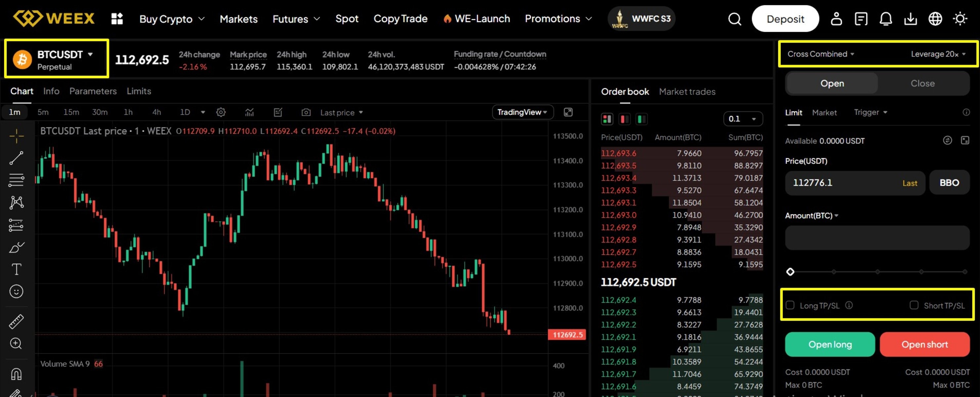Click the Deposit button
Viewport: 980px width, 397px height.
pos(785,19)
